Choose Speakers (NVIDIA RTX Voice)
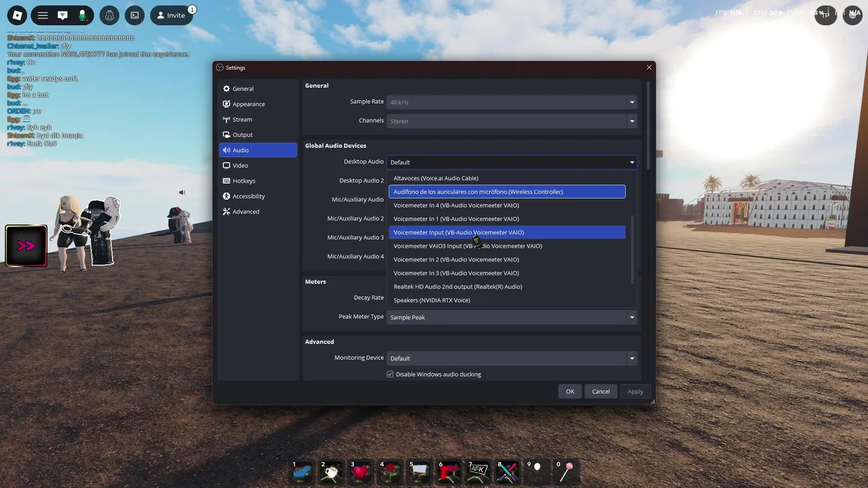 [507, 300]
